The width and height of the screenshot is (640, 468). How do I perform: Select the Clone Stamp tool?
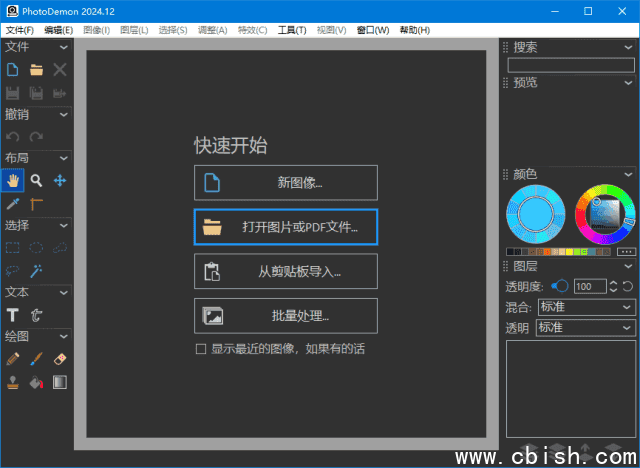point(13,382)
